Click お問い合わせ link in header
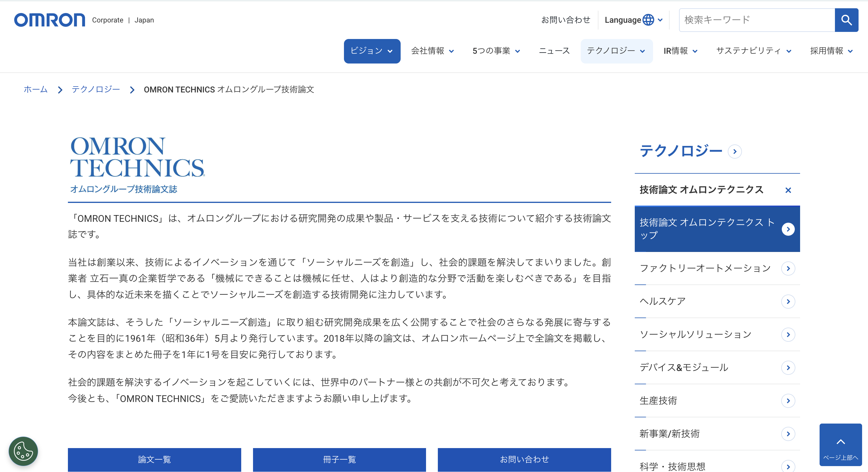The image size is (868, 472). pyautogui.click(x=566, y=20)
